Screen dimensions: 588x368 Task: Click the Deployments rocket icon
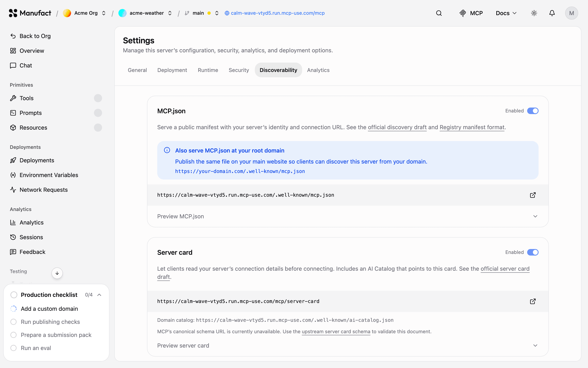click(x=13, y=160)
